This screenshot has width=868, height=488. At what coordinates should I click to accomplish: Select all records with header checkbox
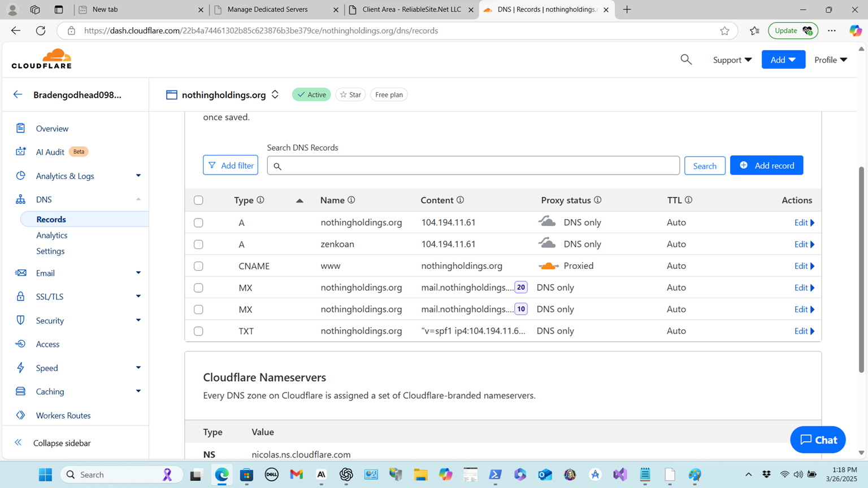click(198, 200)
